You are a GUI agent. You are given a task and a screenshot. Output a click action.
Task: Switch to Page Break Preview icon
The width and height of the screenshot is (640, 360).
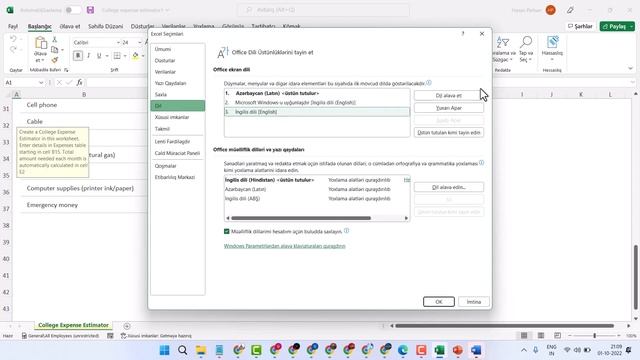click(x=558, y=336)
